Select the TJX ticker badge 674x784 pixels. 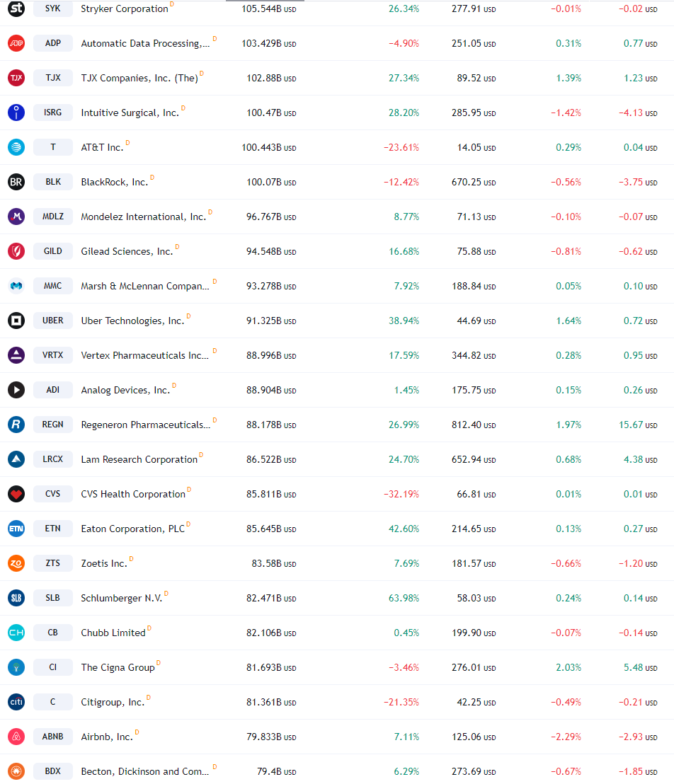[x=53, y=78]
